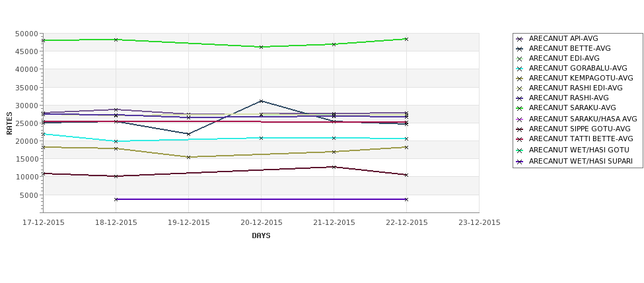Click the WET/HASI SUPARI point on 18-12-2015
This screenshot has height=283, width=644.
116,199
